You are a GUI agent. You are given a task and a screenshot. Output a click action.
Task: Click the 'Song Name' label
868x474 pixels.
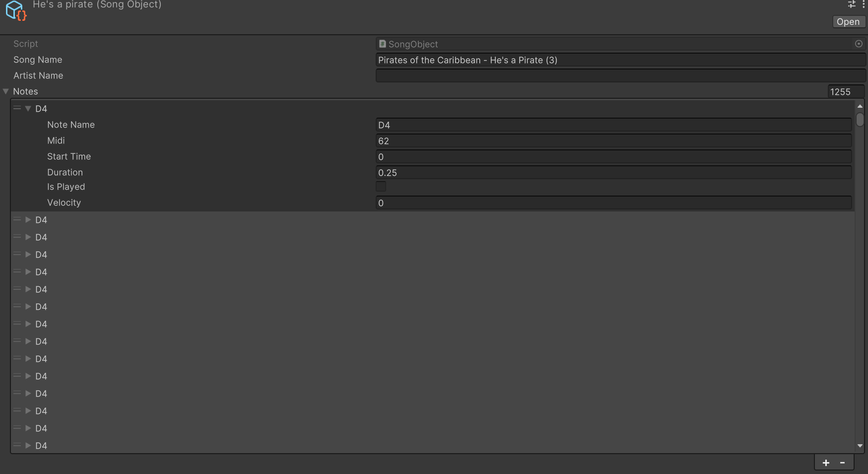point(38,60)
